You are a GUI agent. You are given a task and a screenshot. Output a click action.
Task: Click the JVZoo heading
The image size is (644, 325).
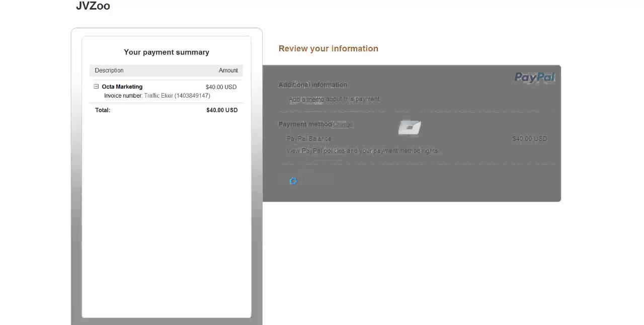tap(93, 6)
